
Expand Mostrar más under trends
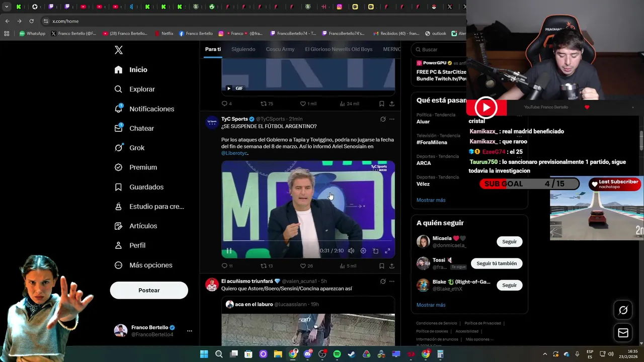(431, 200)
